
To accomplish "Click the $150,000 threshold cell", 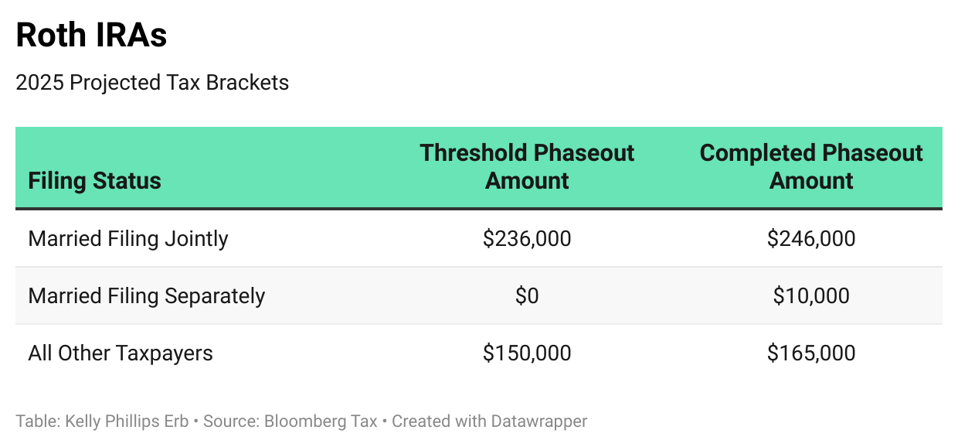I will [527, 353].
